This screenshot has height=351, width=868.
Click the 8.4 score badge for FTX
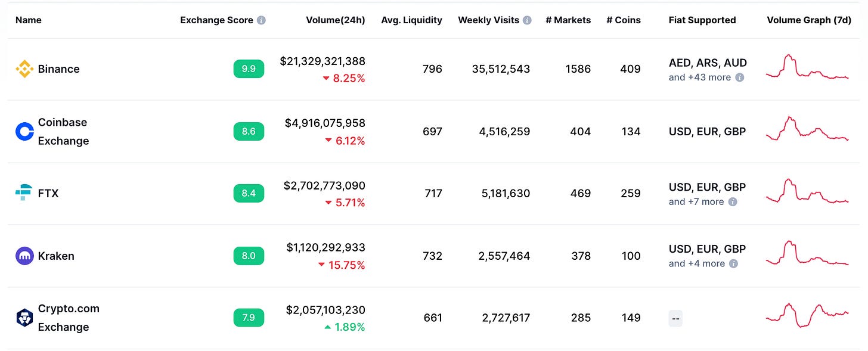[x=249, y=194]
